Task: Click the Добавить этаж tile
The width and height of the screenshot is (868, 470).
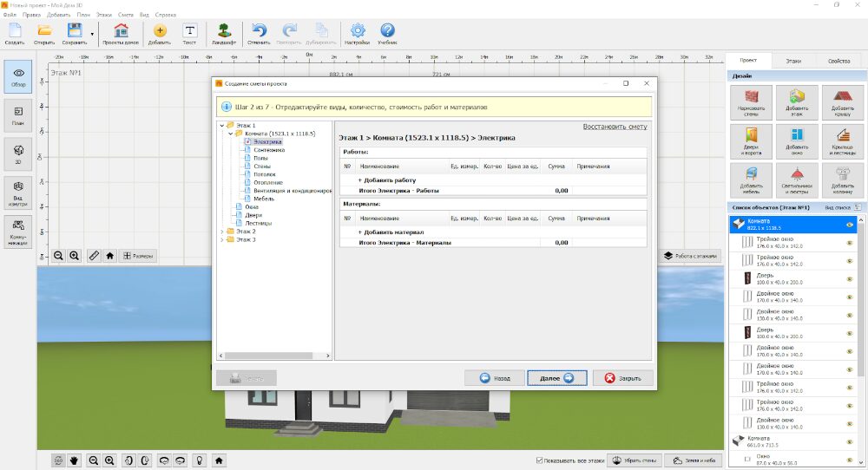Action: tap(797, 103)
